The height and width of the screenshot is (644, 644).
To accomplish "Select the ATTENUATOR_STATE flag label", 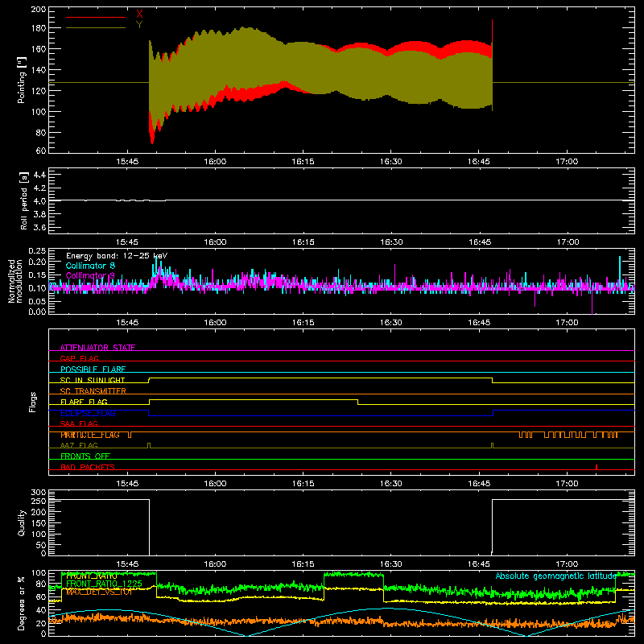I will pos(97,348).
